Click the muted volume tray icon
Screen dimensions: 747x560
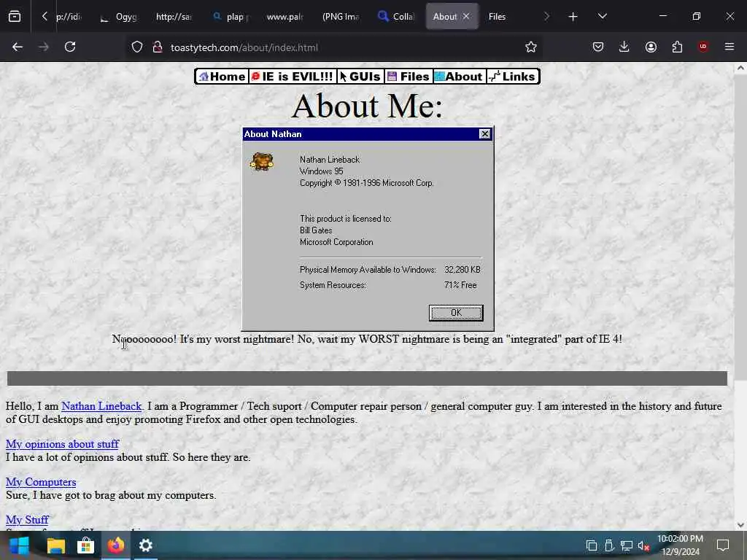pos(643,545)
